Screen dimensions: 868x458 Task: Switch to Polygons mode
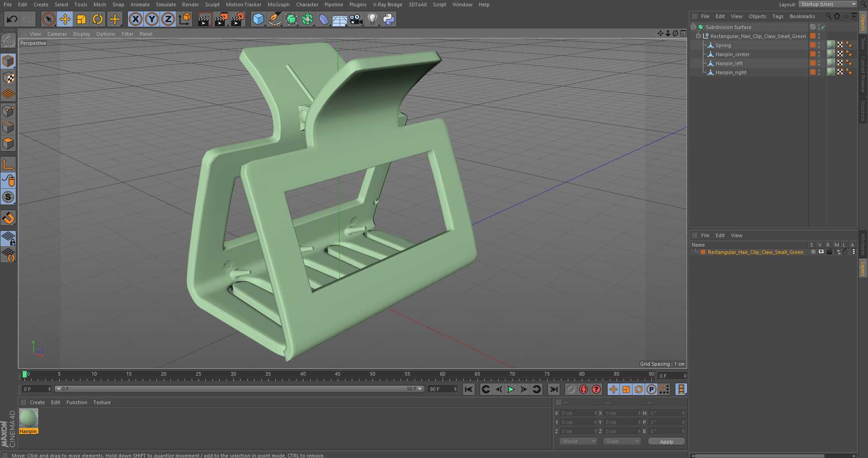pos(8,144)
